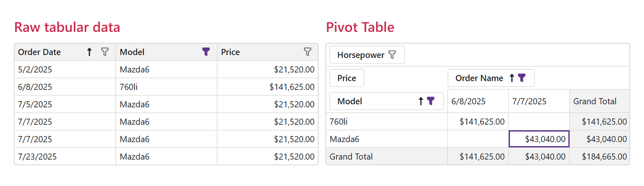Image resolution: width=644 pixels, height=186 pixels.
Task: Click the Horsepower filter funnel icon
Action: click(392, 55)
